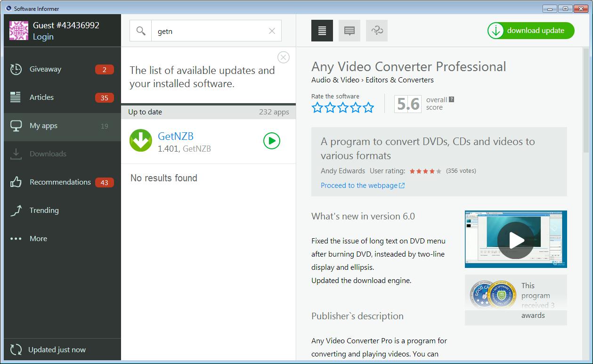Open the GetNZB app entry
Viewport: 593px width, 364px height.
click(x=176, y=137)
